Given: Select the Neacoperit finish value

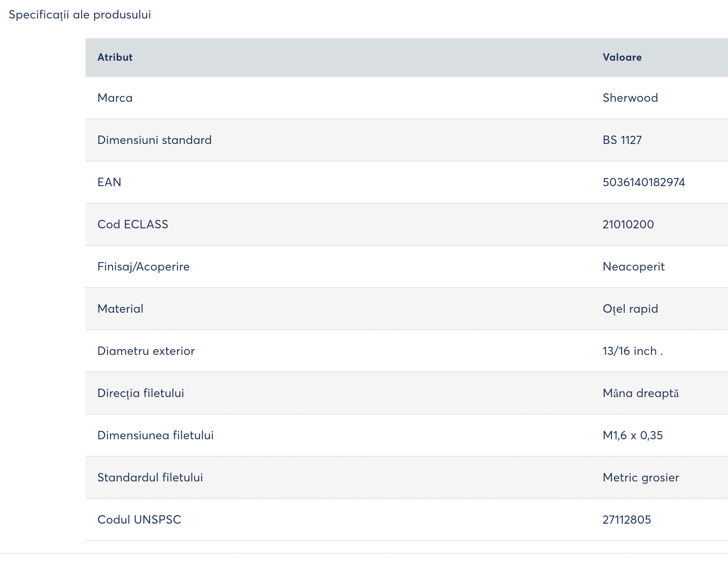Looking at the screenshot, I should [634, 266].
